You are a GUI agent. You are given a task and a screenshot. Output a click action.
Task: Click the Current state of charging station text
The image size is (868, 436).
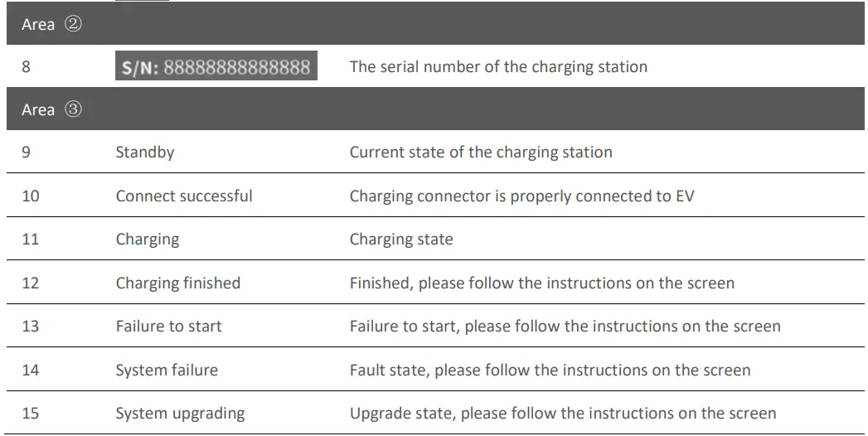coord(481,153)
